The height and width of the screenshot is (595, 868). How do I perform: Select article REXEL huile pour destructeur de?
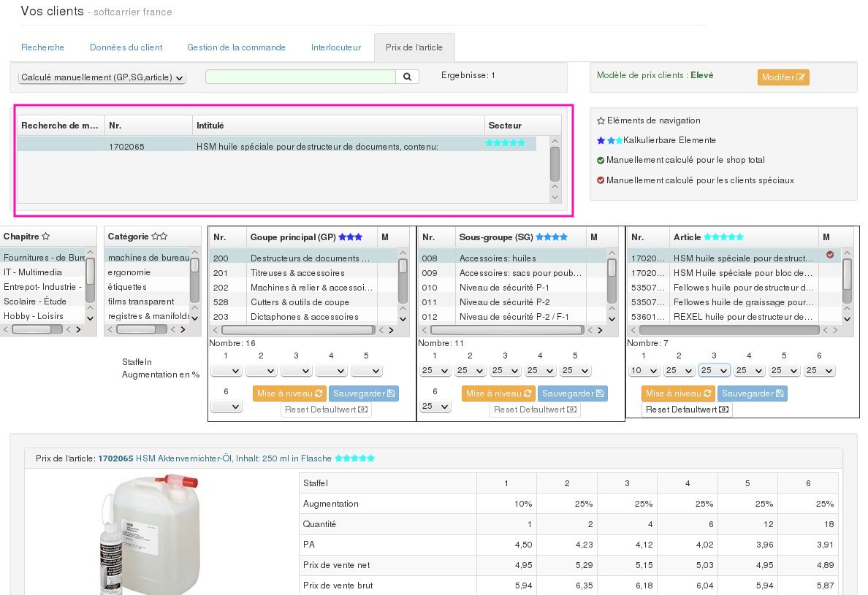[734, 316]
